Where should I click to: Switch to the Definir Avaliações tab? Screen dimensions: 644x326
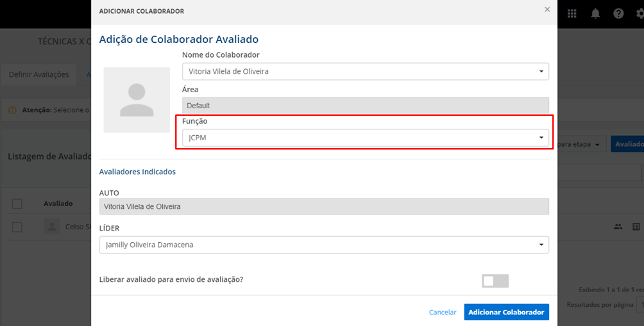coord(38,74)
